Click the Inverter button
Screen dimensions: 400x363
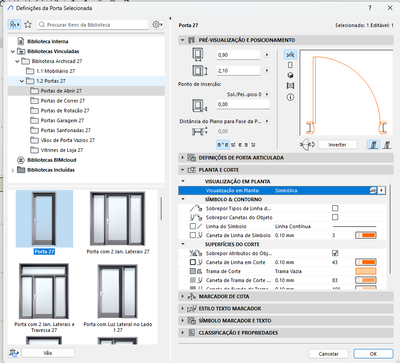[x=337, y=145]
